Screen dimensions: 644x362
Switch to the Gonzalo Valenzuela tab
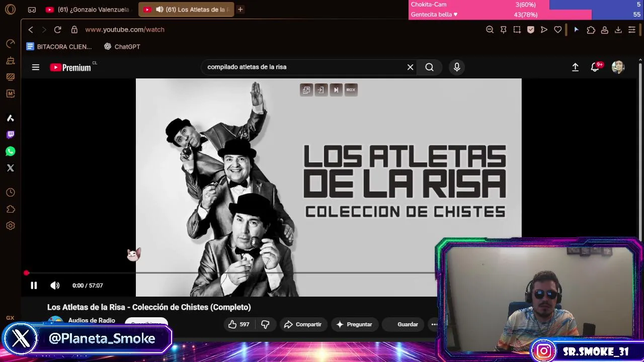pos(89,10)
